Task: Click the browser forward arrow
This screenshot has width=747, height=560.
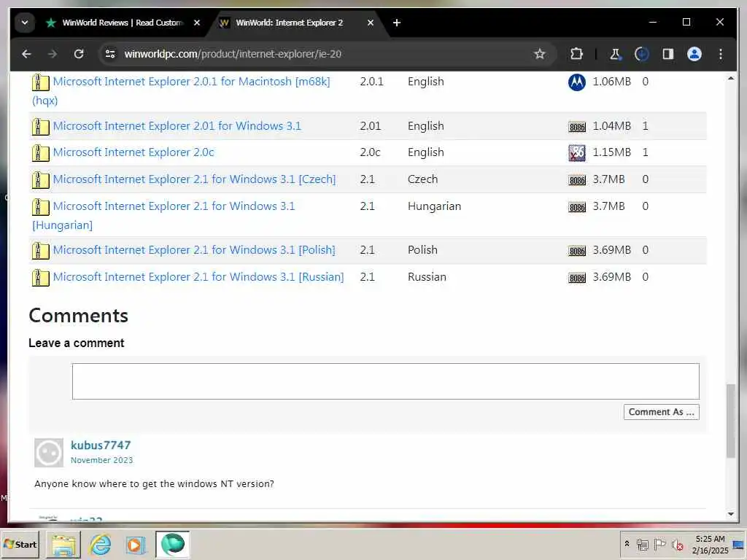Action: click(53, 54)
